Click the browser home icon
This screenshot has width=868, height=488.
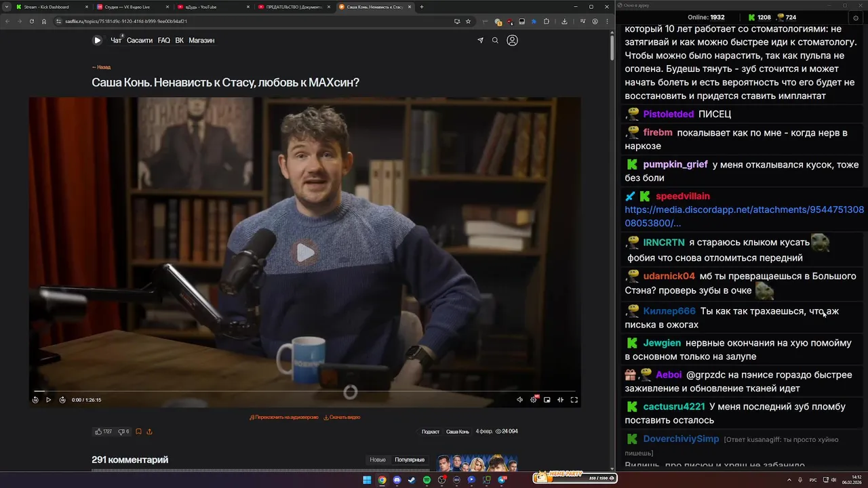point(44,21)
